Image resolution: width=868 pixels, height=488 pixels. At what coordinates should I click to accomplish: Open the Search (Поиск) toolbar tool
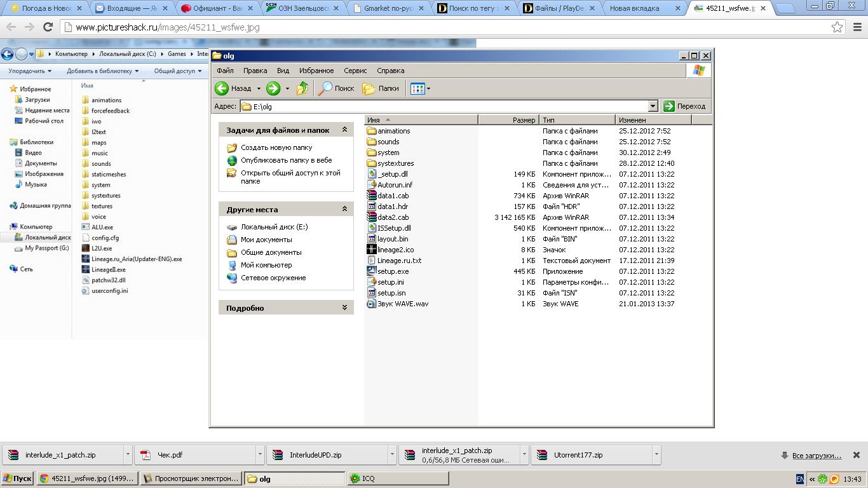[x=336, y=88]
